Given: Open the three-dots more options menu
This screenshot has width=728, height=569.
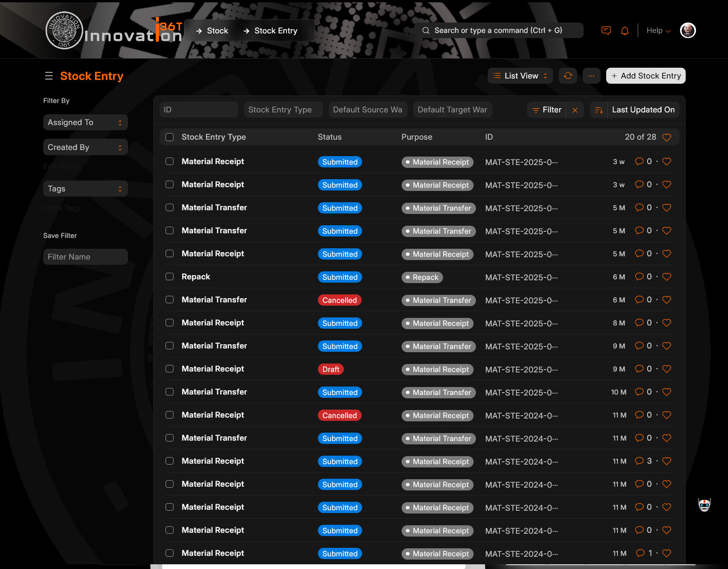Looking at the screenshot, I should click(591, 76).
